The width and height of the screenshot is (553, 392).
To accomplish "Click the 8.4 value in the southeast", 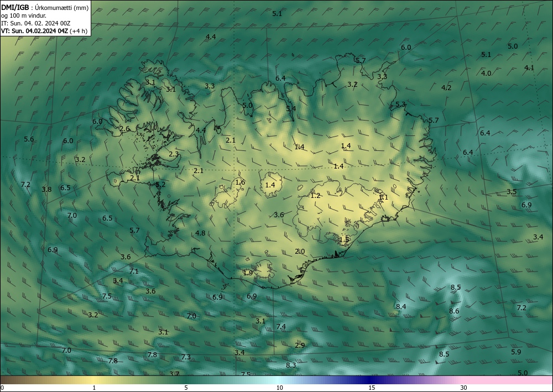I will click(x=400, y=307).
